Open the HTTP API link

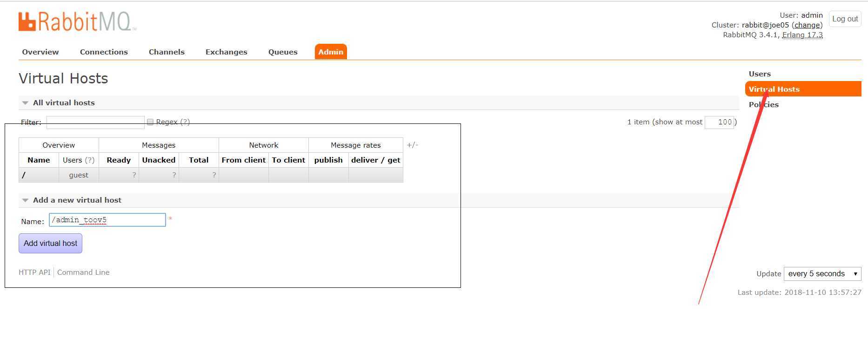click(34, 272)
